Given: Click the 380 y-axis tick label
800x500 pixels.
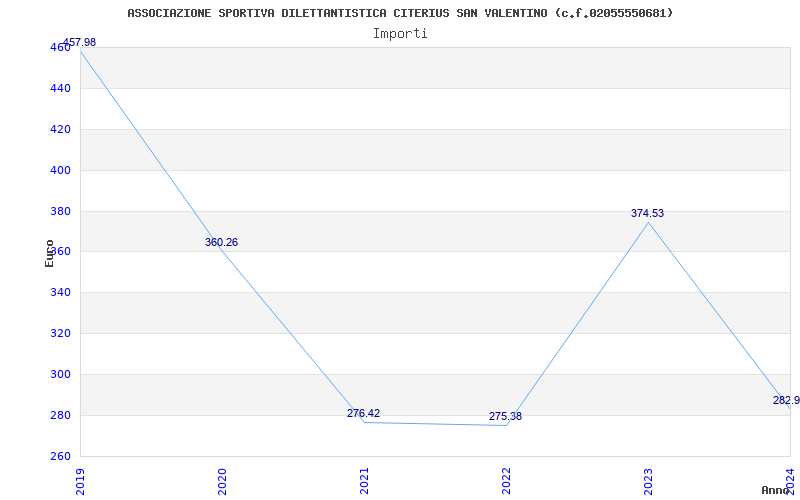Looking at the screenshot, I should tap(60, 211).
